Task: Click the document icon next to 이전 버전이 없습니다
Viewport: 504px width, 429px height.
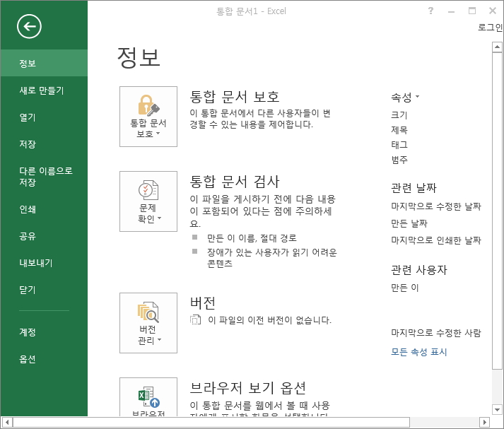Action: pos(195,319)
